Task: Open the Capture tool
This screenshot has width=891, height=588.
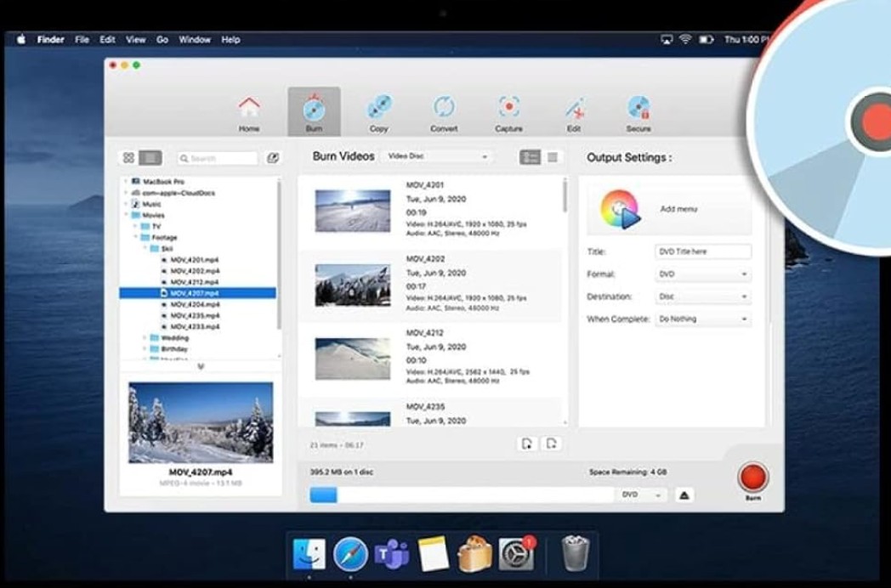Action: (508, 113)
